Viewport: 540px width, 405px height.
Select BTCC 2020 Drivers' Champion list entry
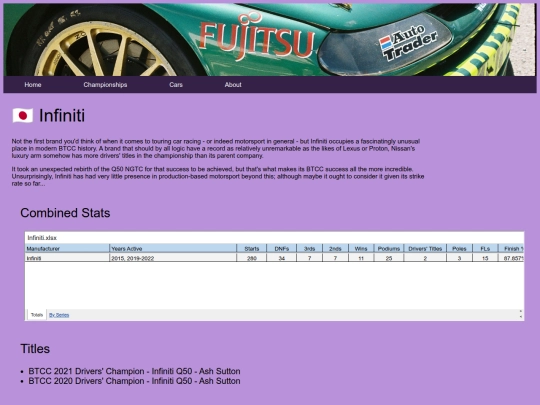134,381
